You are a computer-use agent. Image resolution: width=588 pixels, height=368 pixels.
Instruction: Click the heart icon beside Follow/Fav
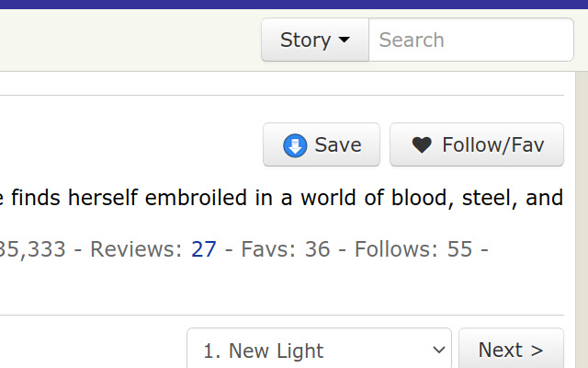click(x=421, y=145)
